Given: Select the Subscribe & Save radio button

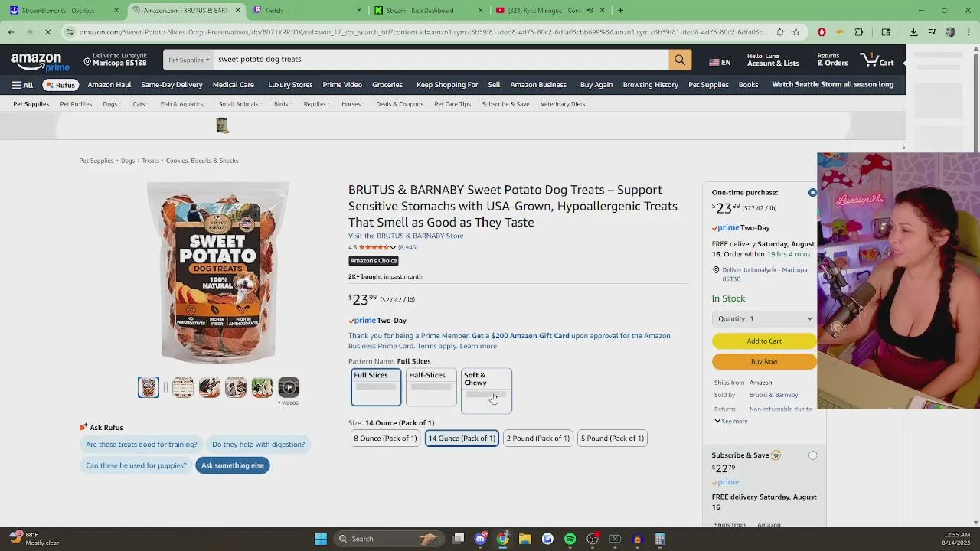Looking at the screenshot, I should pyautogui.click(x=812, y=455).
